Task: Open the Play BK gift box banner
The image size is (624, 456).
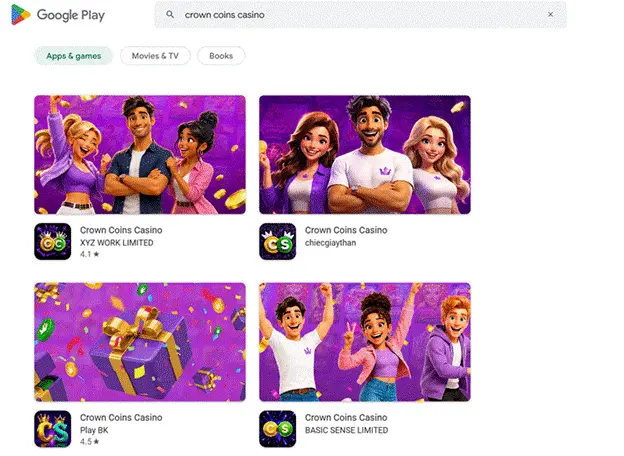Action: [140, 342]
